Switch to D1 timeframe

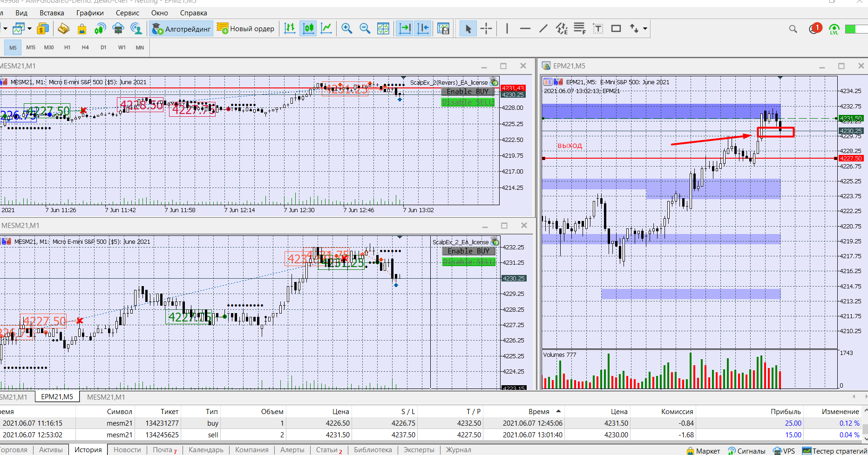103,47
